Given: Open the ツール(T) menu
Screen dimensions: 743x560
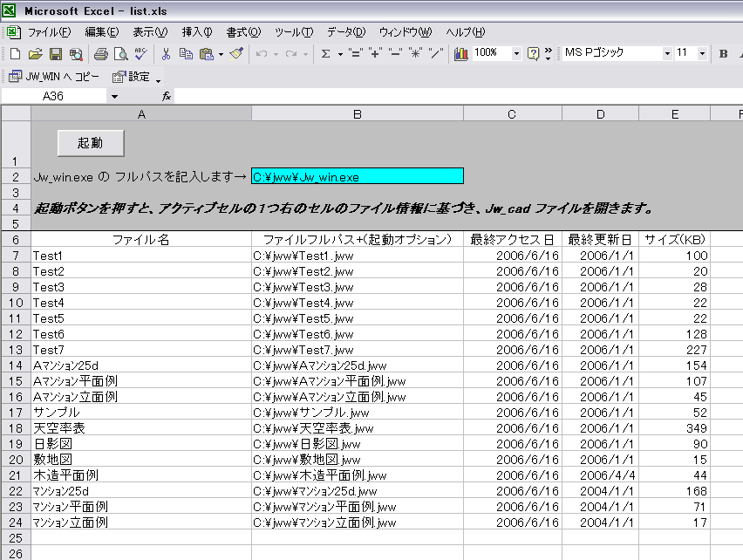Looking at the screenshot, I should pos(294,32).
